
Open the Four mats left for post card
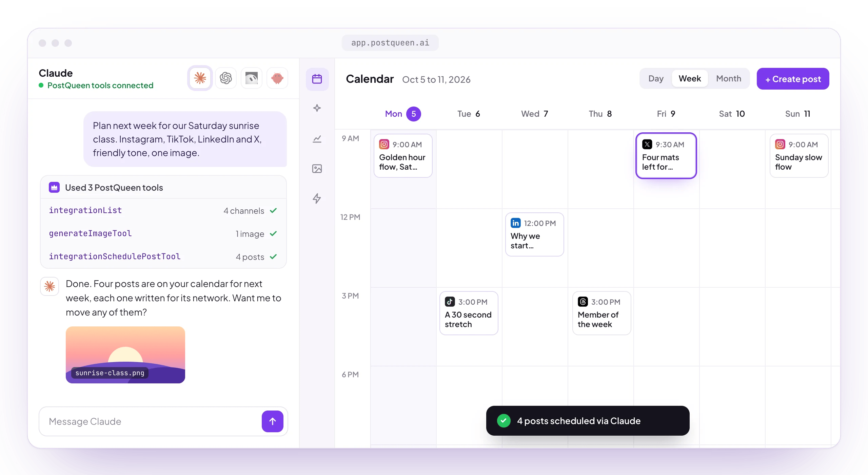666,156
